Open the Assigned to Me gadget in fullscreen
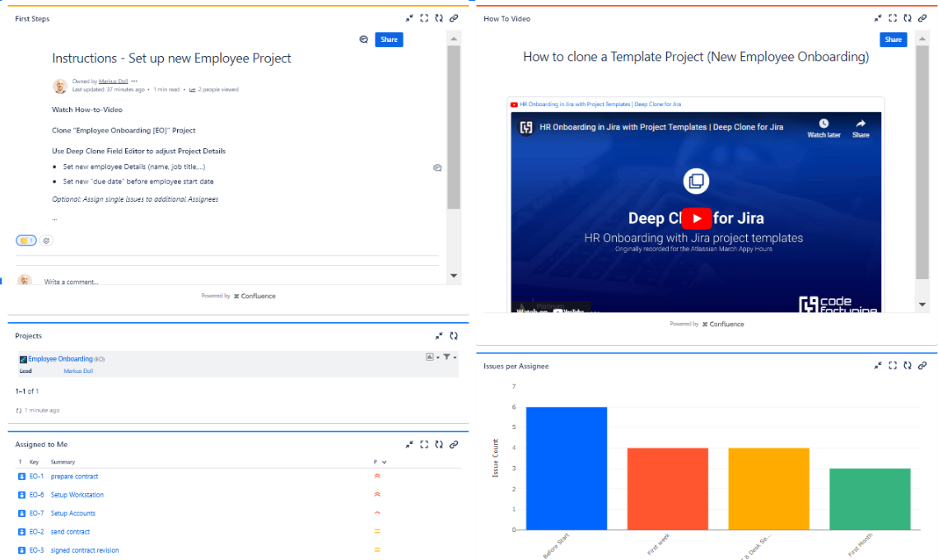The image size is (938, 560). point(425,444)
